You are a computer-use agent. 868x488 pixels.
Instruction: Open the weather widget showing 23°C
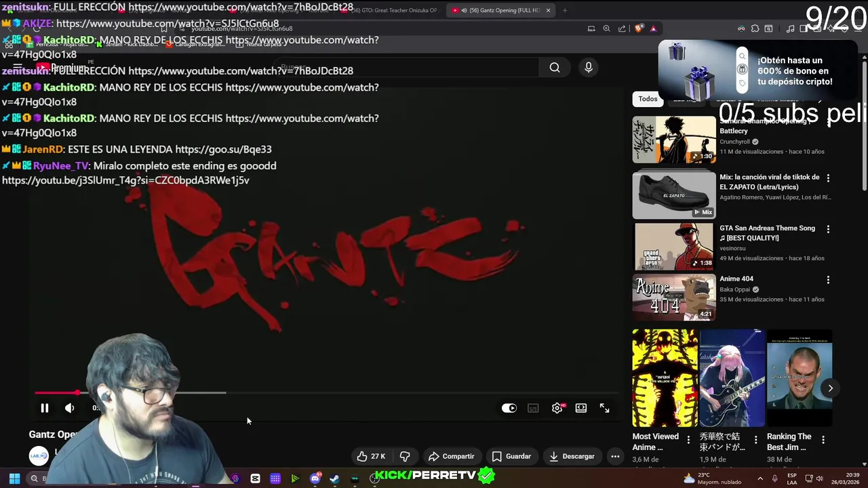coord(714,479)
